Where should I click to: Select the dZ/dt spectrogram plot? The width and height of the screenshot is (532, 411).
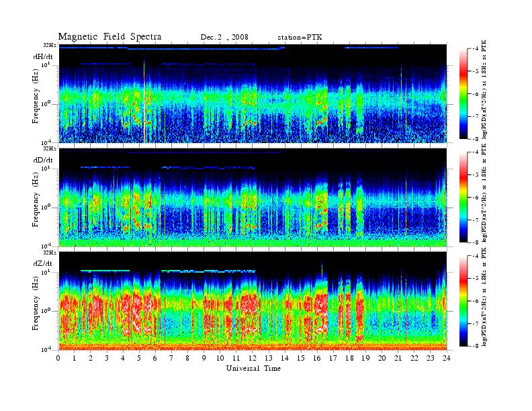[253, 301]
